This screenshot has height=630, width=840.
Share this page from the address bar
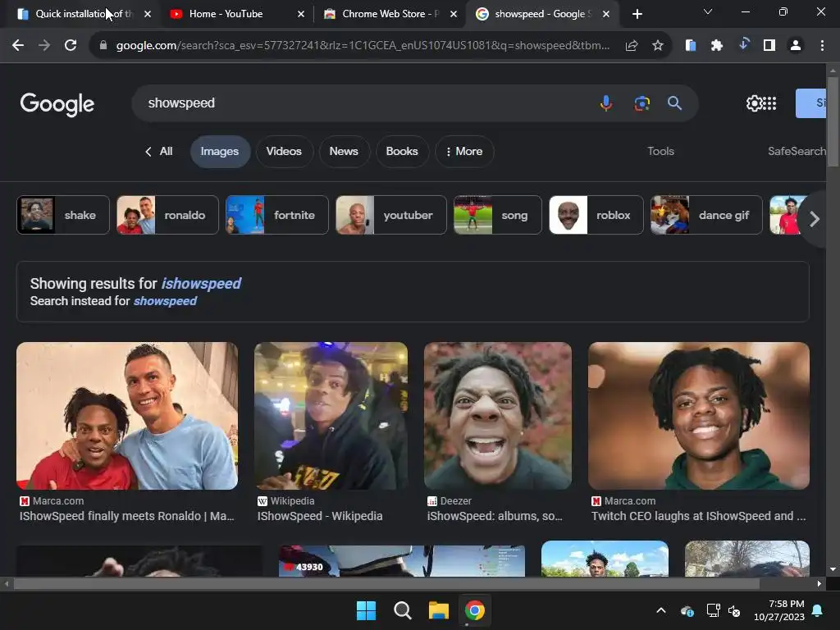pyautogui.click(x=631, y=46)
